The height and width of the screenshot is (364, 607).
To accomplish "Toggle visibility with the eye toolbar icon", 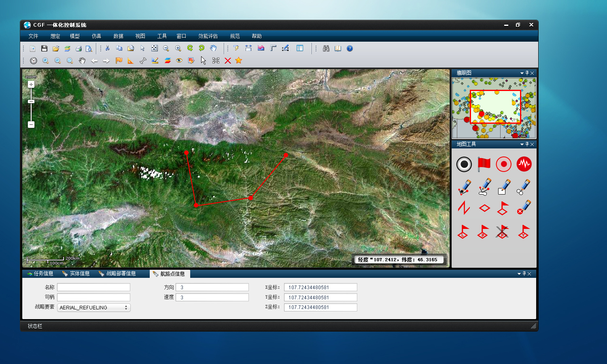I will (x=179, y=61).
